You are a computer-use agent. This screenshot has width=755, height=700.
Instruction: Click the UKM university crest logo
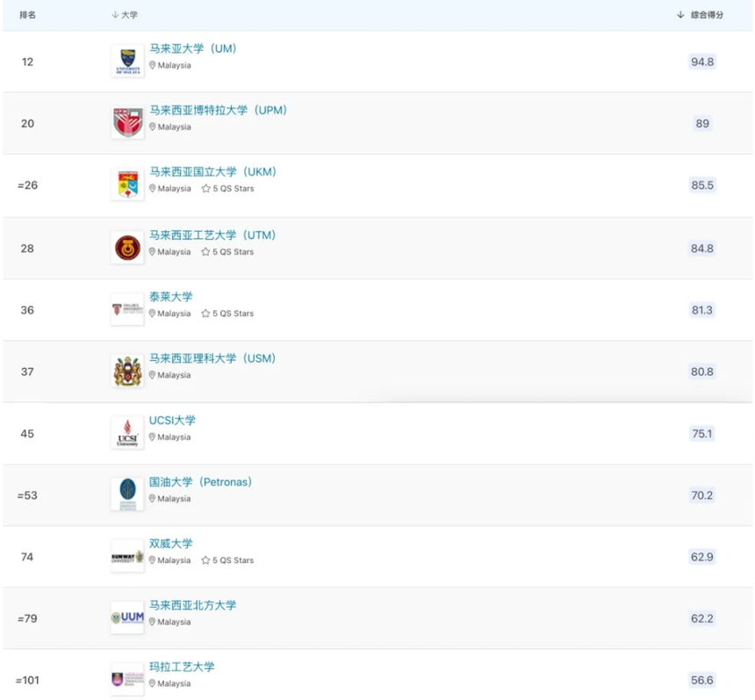(127, 184)
